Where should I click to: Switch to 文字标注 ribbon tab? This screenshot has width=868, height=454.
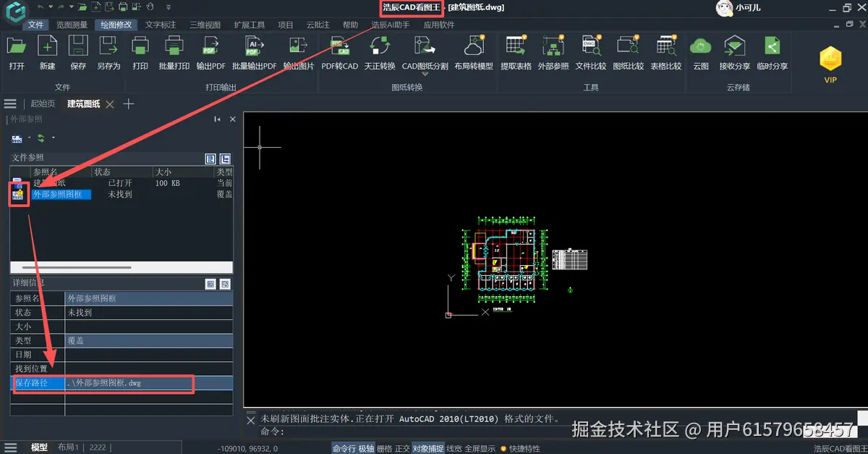tap(161, 25)
